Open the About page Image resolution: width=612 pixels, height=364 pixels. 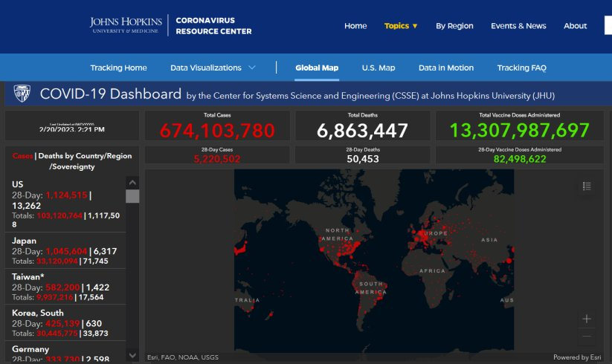coord(575,26)
